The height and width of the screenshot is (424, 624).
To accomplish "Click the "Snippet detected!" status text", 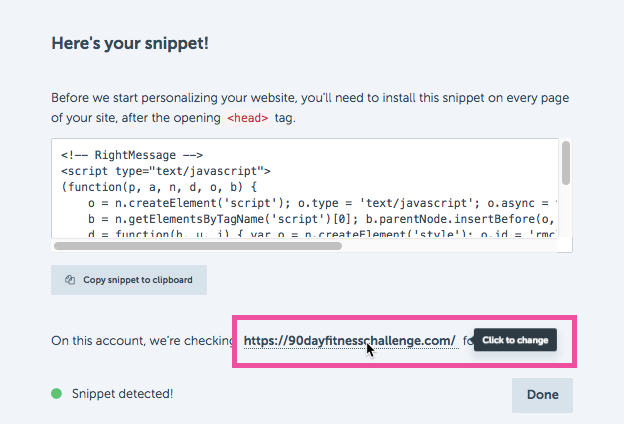I will click(x=123, y=394).
